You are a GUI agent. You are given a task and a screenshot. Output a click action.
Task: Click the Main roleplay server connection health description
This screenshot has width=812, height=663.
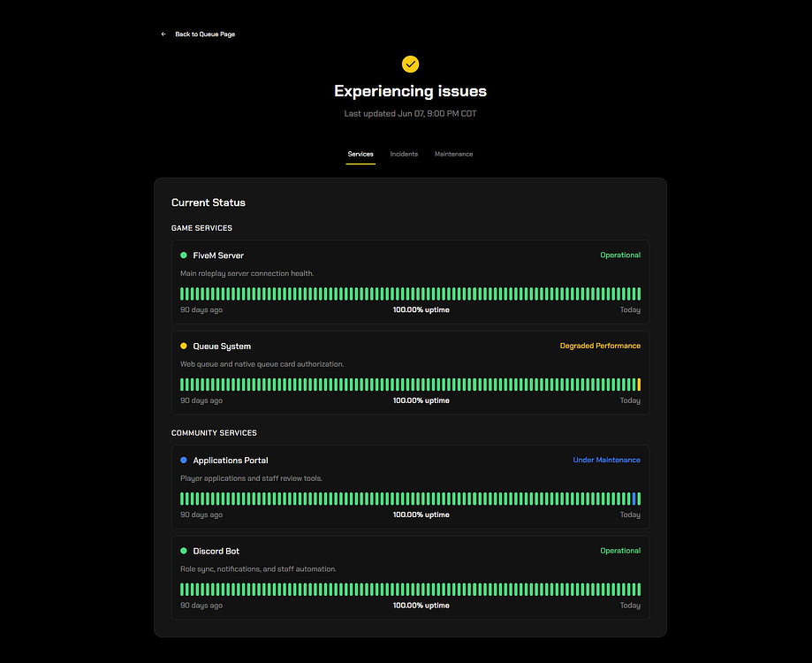(x=247, y=273)
